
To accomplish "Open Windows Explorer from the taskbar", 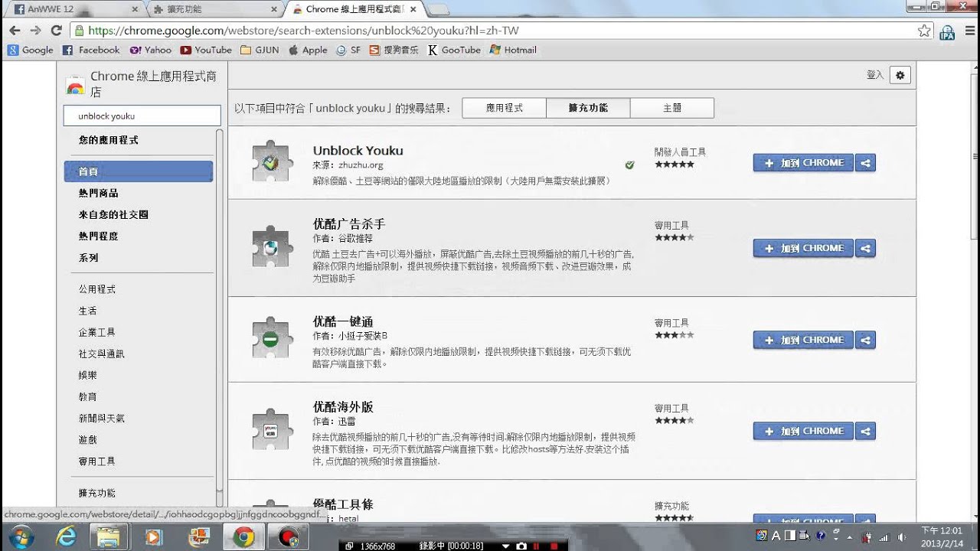I will (109, 536).
